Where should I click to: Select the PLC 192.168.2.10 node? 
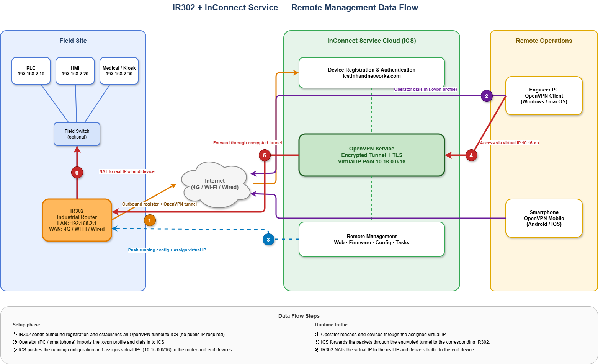(31, 71)
